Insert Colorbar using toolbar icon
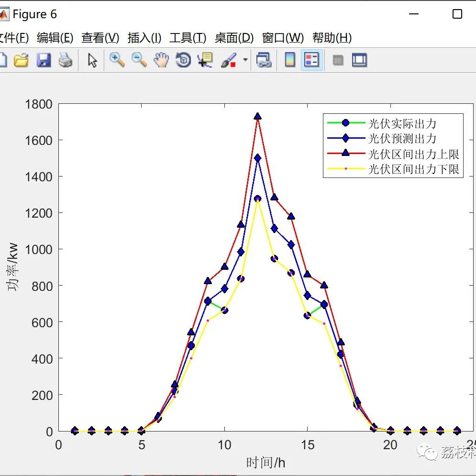The width and height of the screenshot is (476, 476). [290, 60]
